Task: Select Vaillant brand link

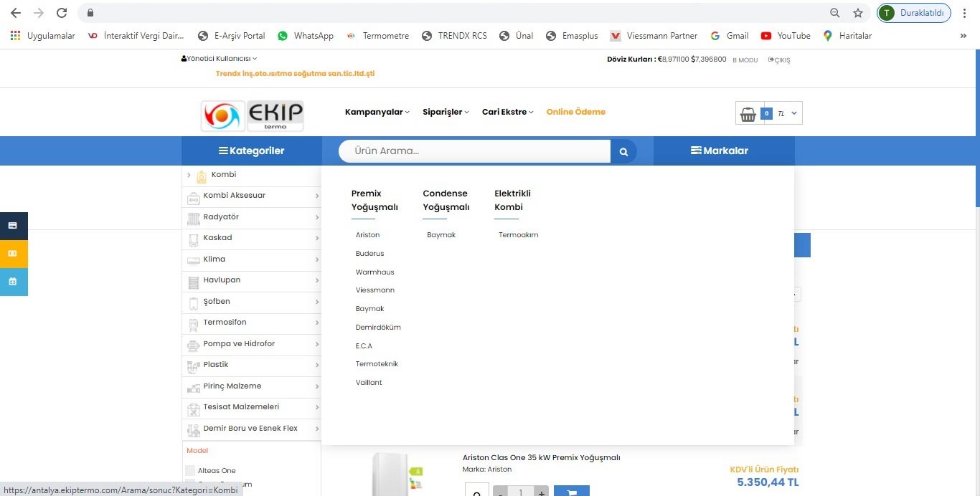Action: [369, 383]
